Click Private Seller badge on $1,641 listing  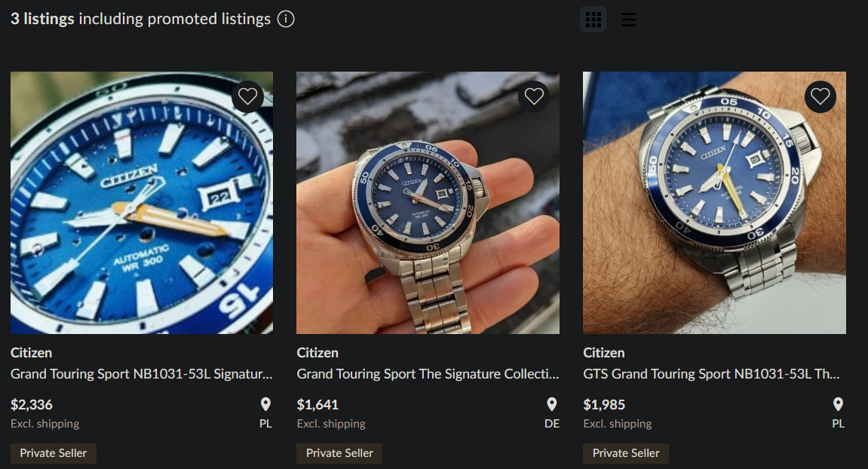coord(339,453)
